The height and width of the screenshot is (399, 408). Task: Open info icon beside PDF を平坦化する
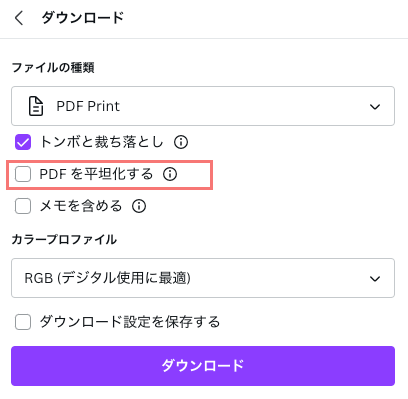click(170, 174)
